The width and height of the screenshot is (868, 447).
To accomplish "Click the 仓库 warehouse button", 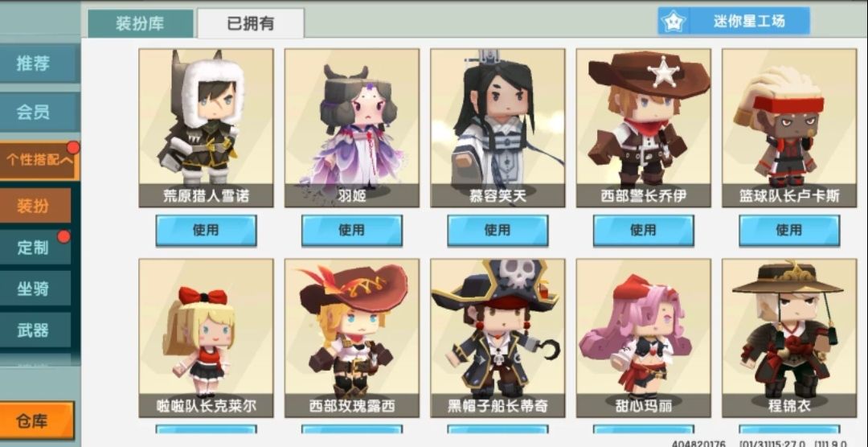I will click(x=36, y=421).
